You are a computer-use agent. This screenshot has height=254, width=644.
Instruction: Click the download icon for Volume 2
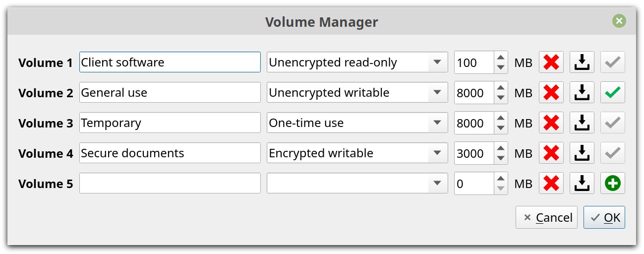[x=582, y=93]
